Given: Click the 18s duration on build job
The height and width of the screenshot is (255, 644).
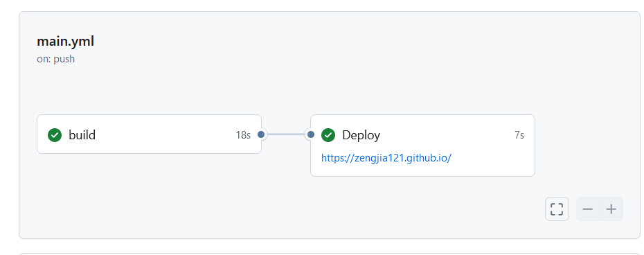Looking at the screenshot, I should pyautogui.click(x=243, y=135).
